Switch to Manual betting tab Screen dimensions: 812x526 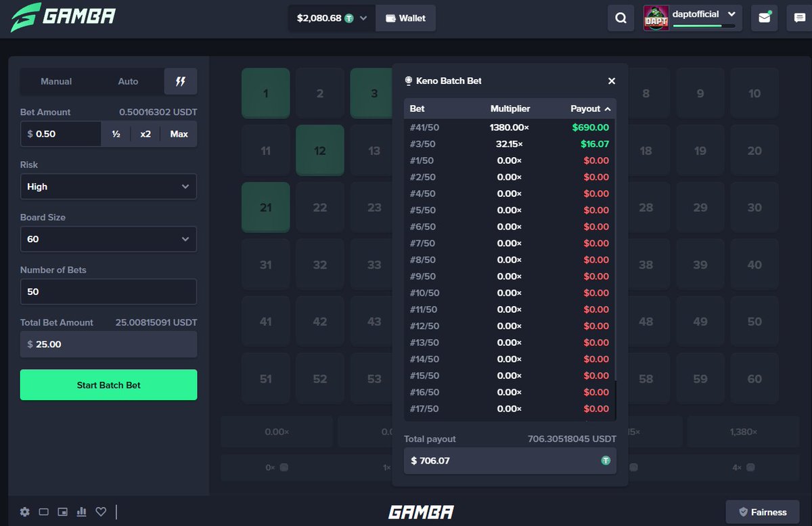pos(56,81)
